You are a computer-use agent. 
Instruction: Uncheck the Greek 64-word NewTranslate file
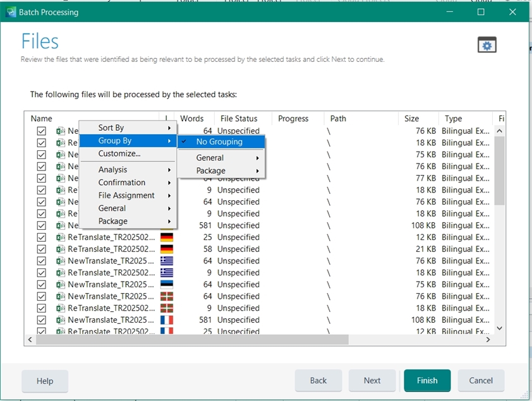(42, 261)
